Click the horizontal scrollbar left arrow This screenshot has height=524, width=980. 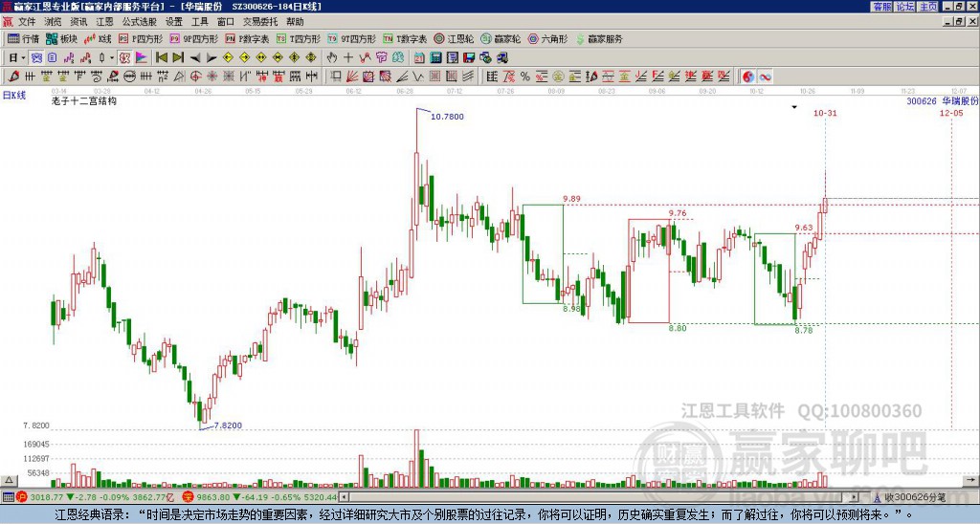[x=344, y=497]
